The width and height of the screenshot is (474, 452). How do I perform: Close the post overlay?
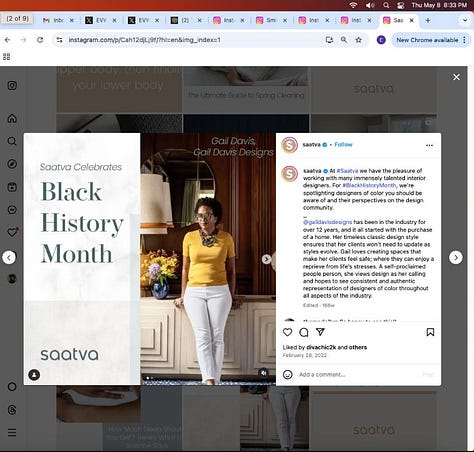click(456, 77)
